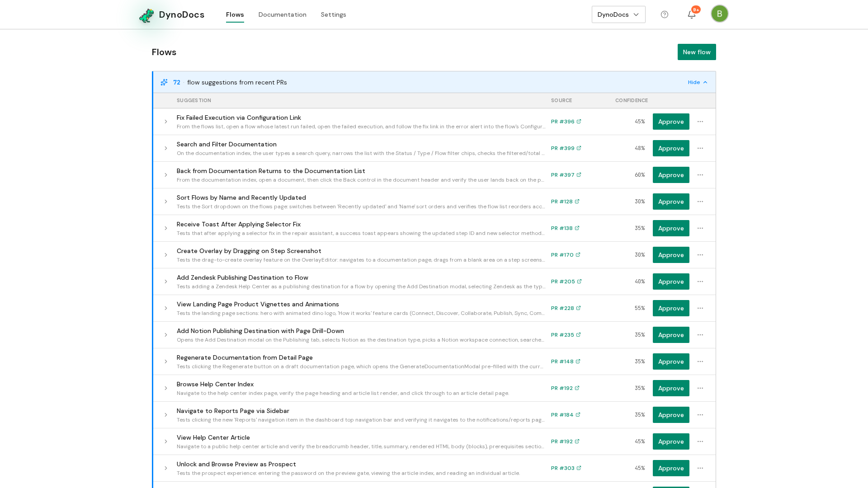Open more options for Regenerate Documentation row

[700, 361]
